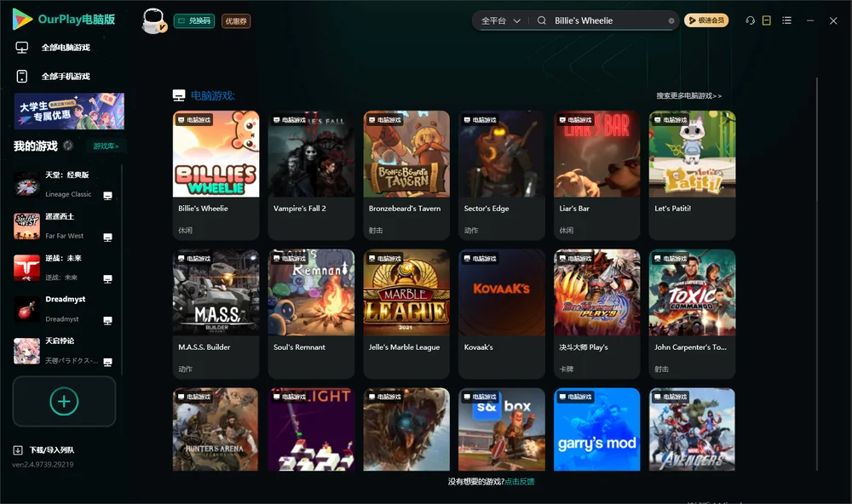Open 全部手机游戏 menu item
852x504 pixels.
(66, 77)
